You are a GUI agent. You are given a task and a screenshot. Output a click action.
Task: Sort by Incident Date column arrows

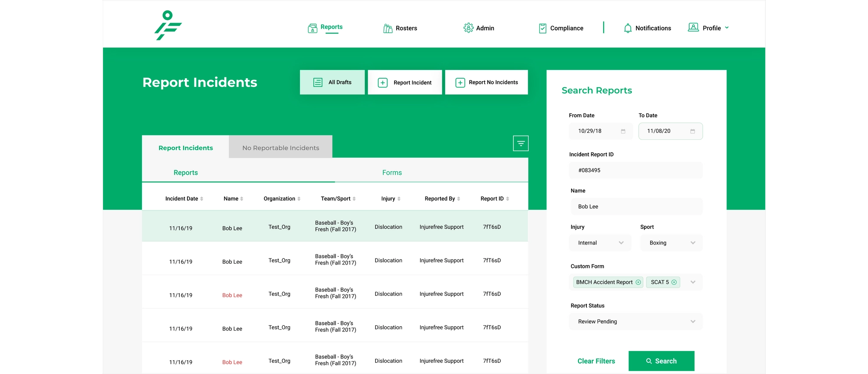(202, 199)
